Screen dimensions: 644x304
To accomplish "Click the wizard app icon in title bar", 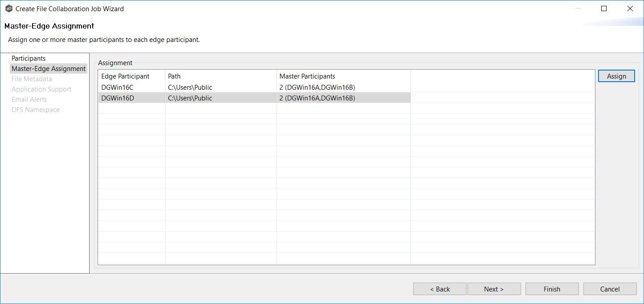I will pos(8,8).
